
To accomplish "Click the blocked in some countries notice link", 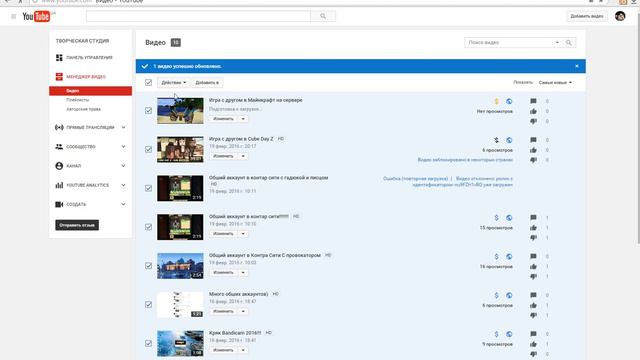I will click(x=465, y=160).
